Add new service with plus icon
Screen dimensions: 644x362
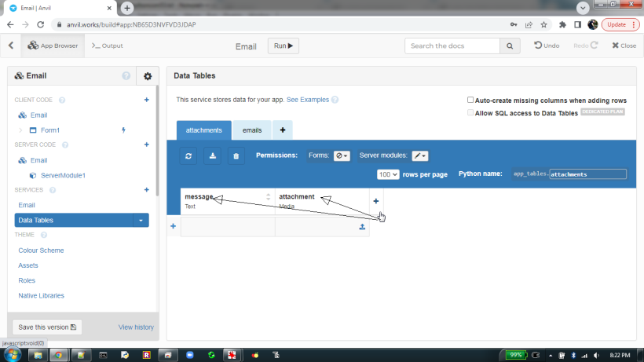[x=146, y=190]
